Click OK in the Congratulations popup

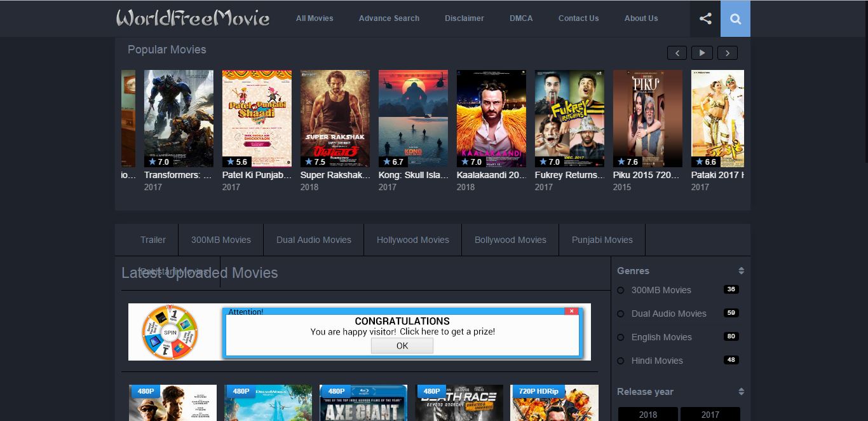(x=402, y=345)
